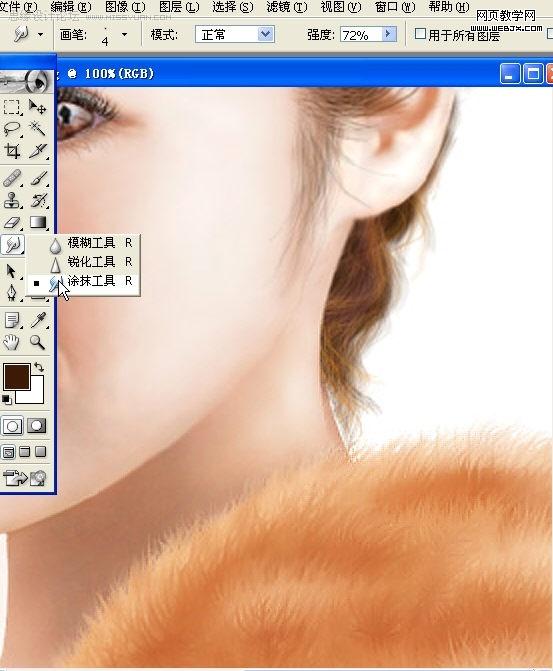Select the Clone Stamp tool
The width and height of the screenshot is (553, 671).
pyautogui.click(x=12, y=201)
